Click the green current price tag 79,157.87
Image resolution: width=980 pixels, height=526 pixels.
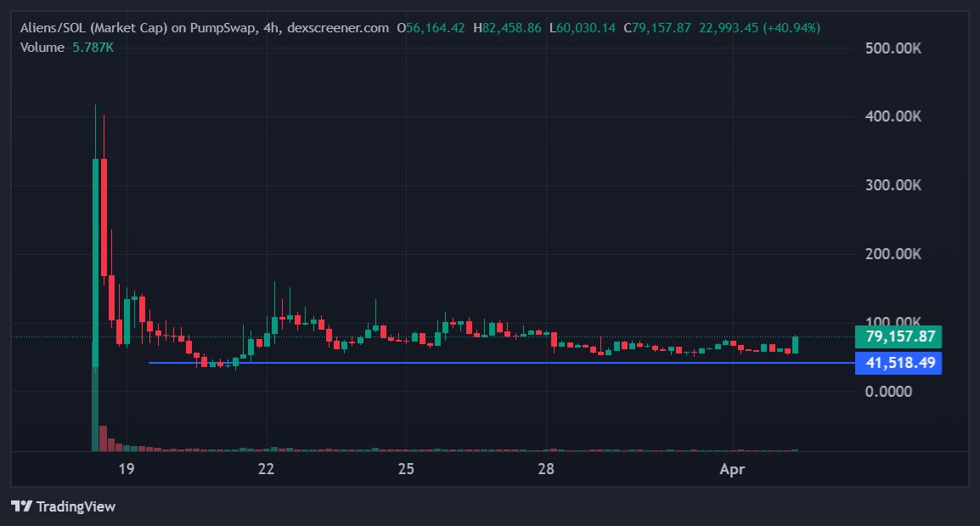point(898,337)
